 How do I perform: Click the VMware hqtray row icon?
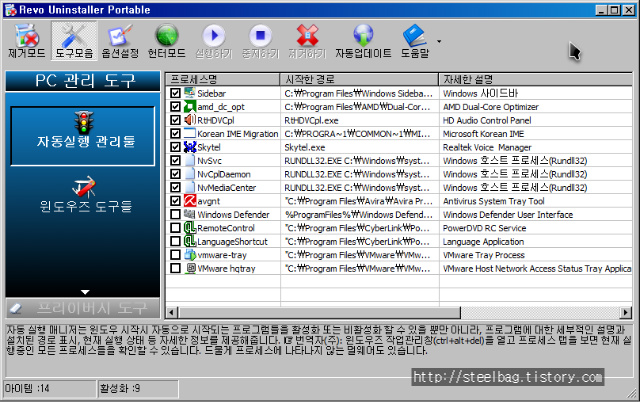click(x=190, y=268)
